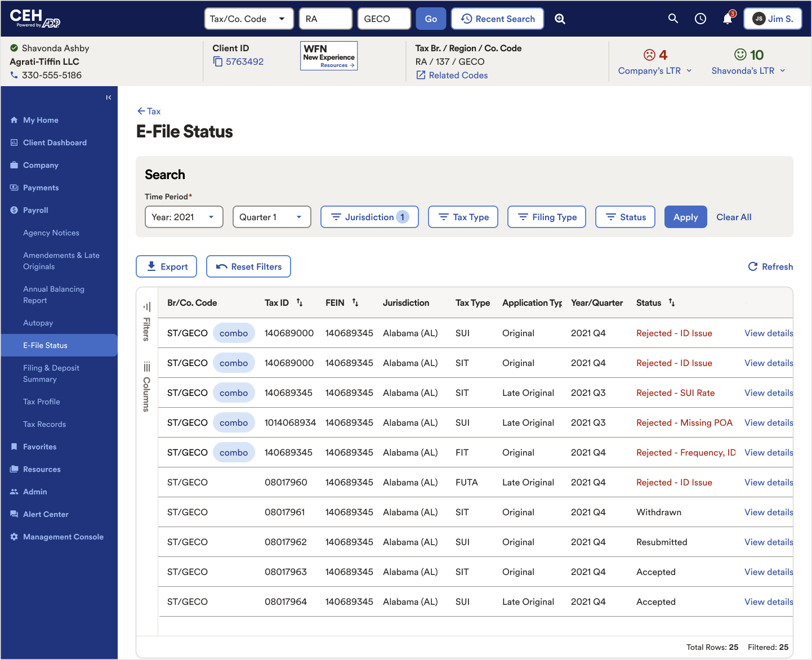Image resolution: width=812 pixels, height=660 pixels.
Task: Open the Filters side panel
Action: point(146,318)
